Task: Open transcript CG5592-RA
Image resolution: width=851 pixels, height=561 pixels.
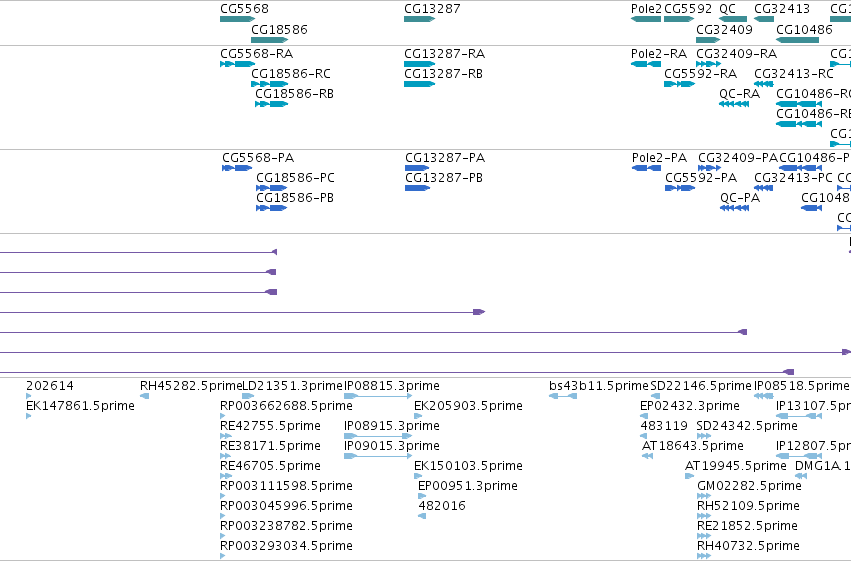Action: pyautogui.click(x=700, y=74)
